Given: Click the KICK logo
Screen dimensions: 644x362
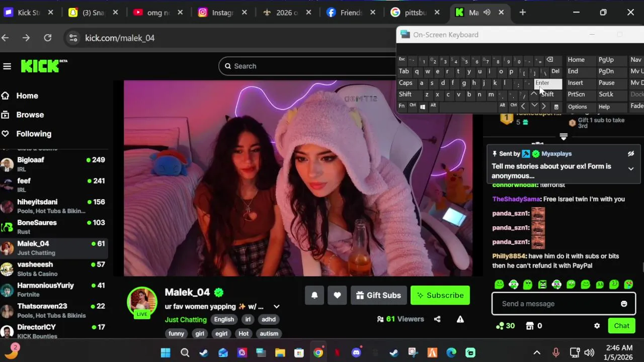Looking at the screenshot, I should (x=44, y=66).
